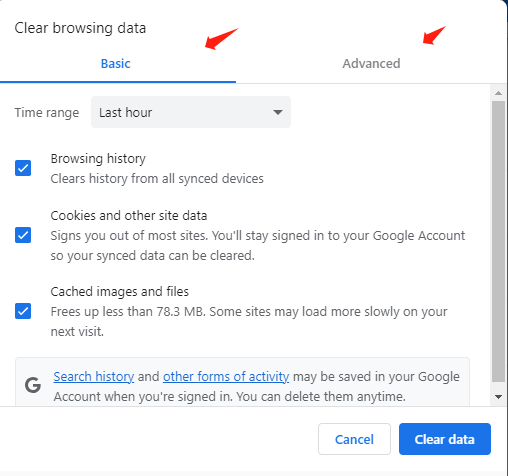Click the Last hour dropdown arrow

point(278,112)
